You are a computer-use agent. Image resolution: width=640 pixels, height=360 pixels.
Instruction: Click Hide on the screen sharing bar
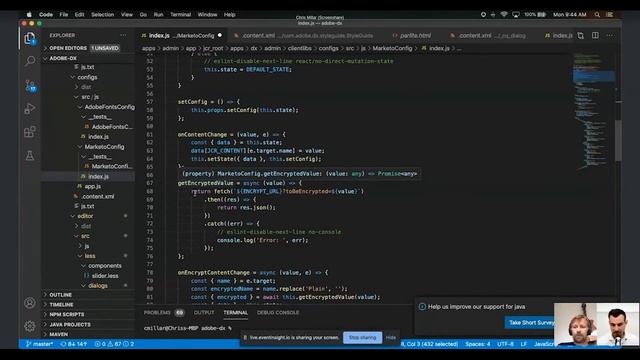[391, 338]
